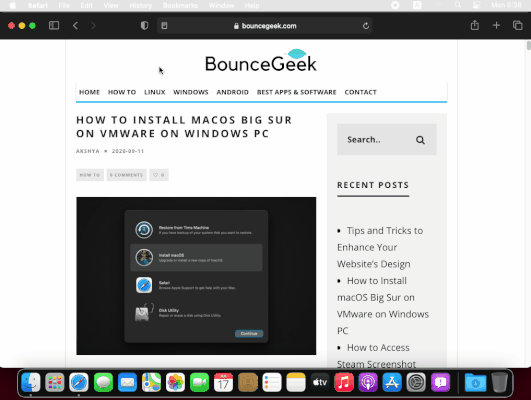Viewport: 531px width, 400px height.
Task: Open Safari from the Dock
Action: tap(79, 382)
